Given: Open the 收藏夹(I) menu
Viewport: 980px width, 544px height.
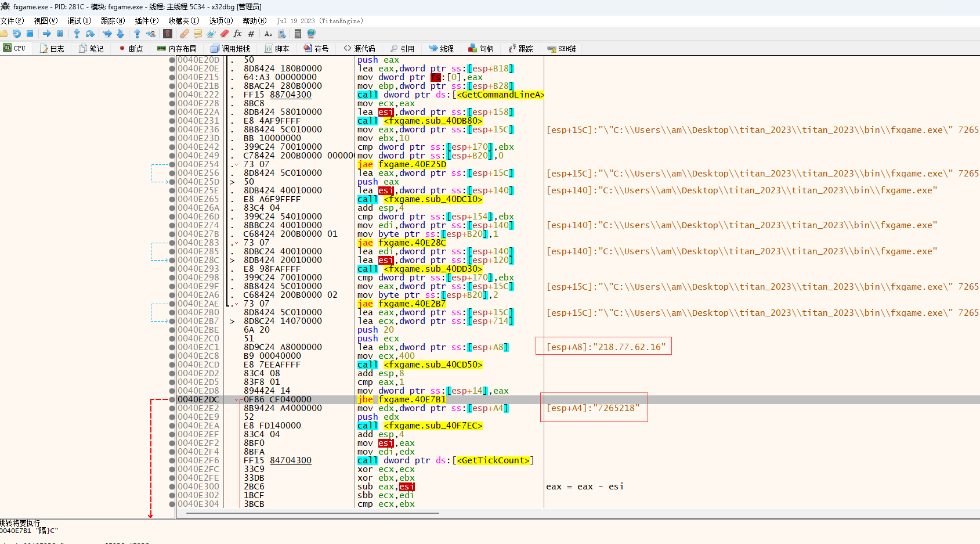Looking at the screenshot, I should (184, 21).
